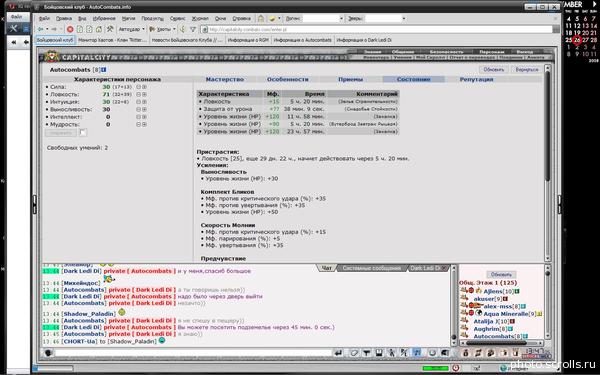Open the Справка menu
Screen dimensions: 600x375
tap(241, 18)
